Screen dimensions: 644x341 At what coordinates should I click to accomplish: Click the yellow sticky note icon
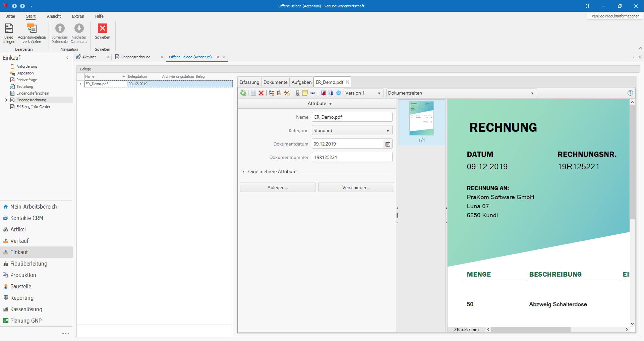305,93
